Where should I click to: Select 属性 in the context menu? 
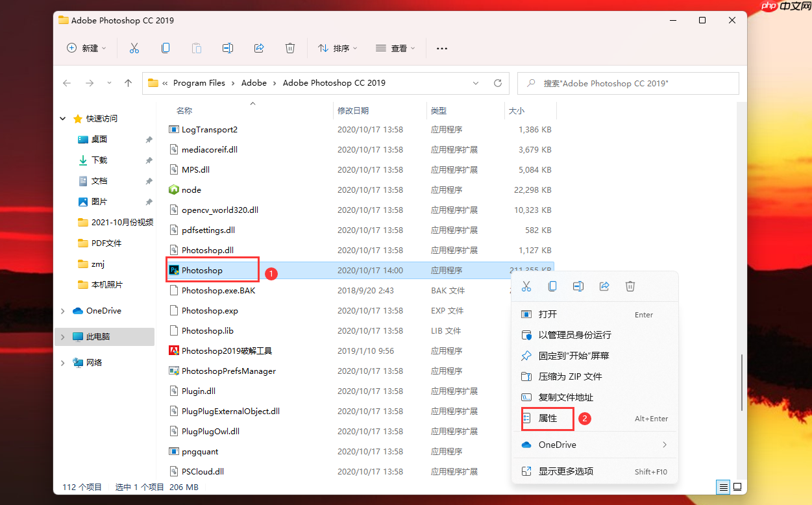coord(547,419)
